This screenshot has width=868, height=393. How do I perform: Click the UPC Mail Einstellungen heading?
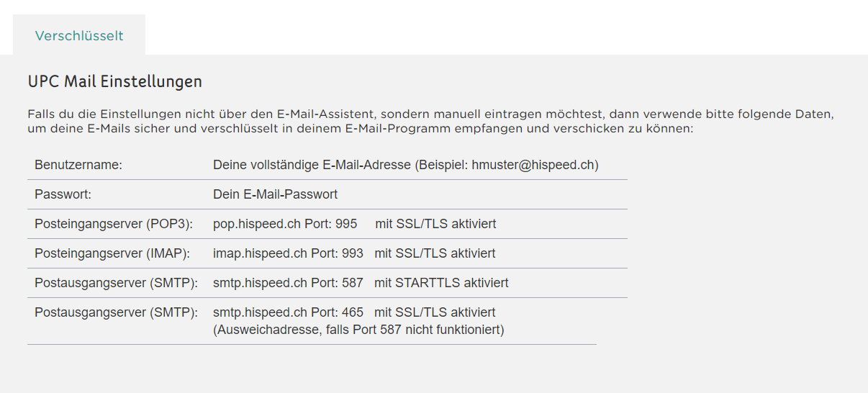tap(114, 81)
